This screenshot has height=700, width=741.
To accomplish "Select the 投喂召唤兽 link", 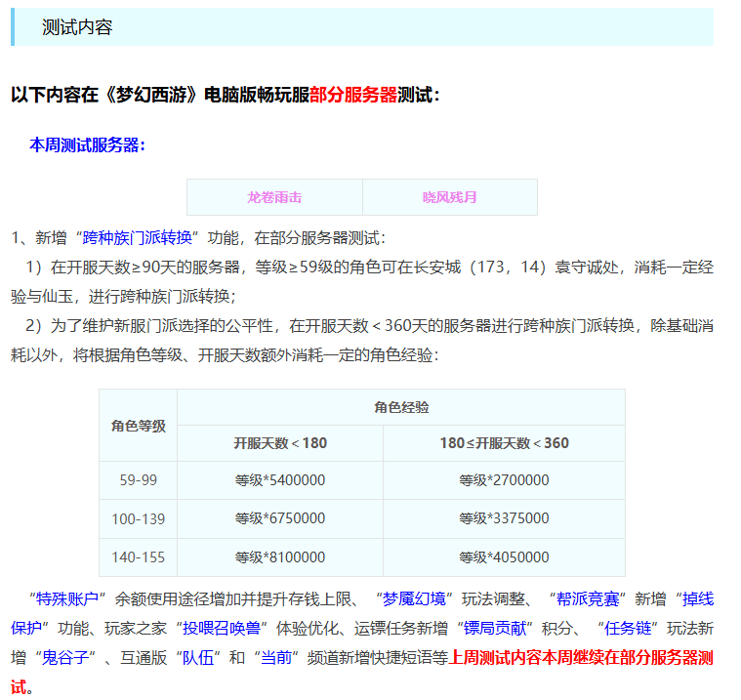I will click(x=218, y=628).
